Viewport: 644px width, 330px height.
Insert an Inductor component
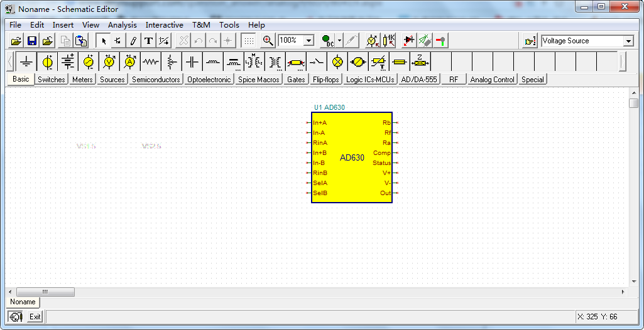213,62
